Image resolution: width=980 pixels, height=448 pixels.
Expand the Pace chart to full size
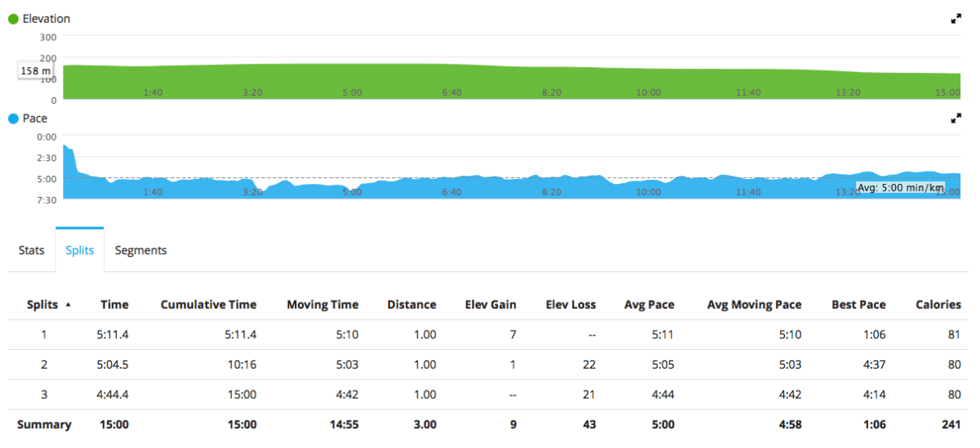click(x=955, y=119)
